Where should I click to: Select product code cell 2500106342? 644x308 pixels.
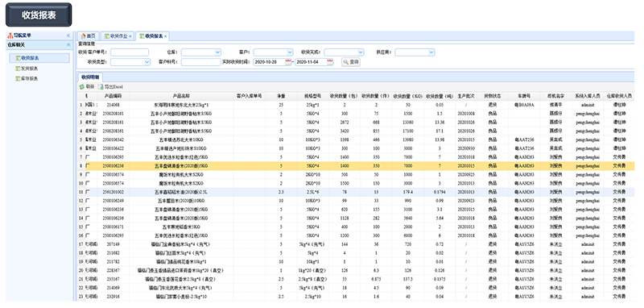tap(113, 139)
